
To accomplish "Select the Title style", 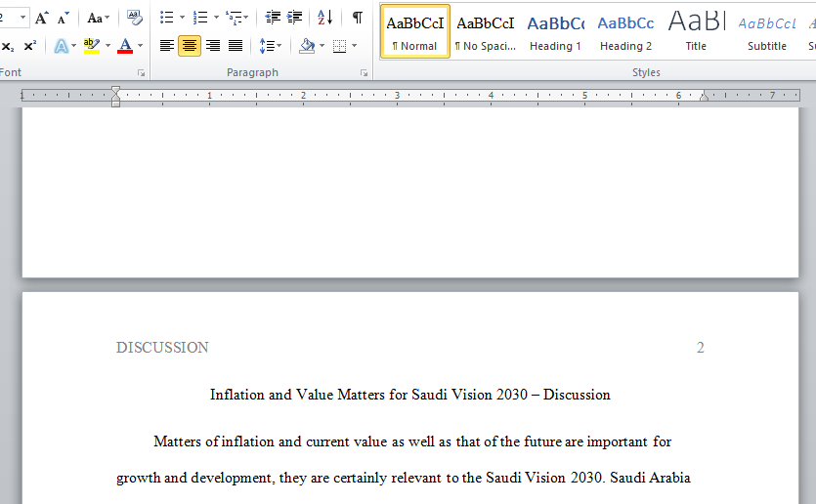I will [x=696, y=32].
